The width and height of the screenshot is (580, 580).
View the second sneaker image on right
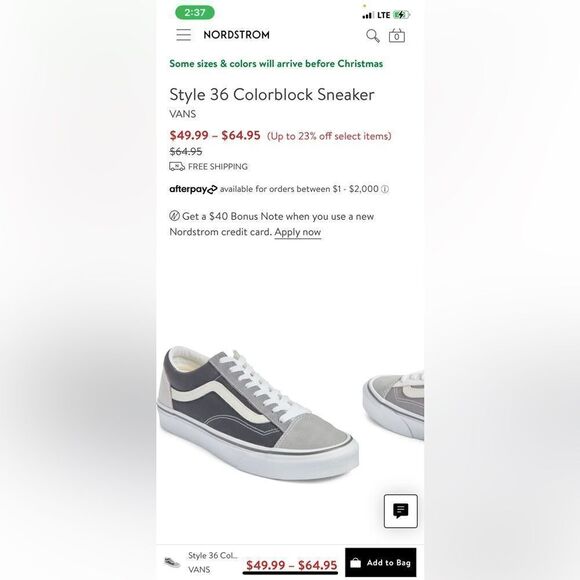(393, 406)
